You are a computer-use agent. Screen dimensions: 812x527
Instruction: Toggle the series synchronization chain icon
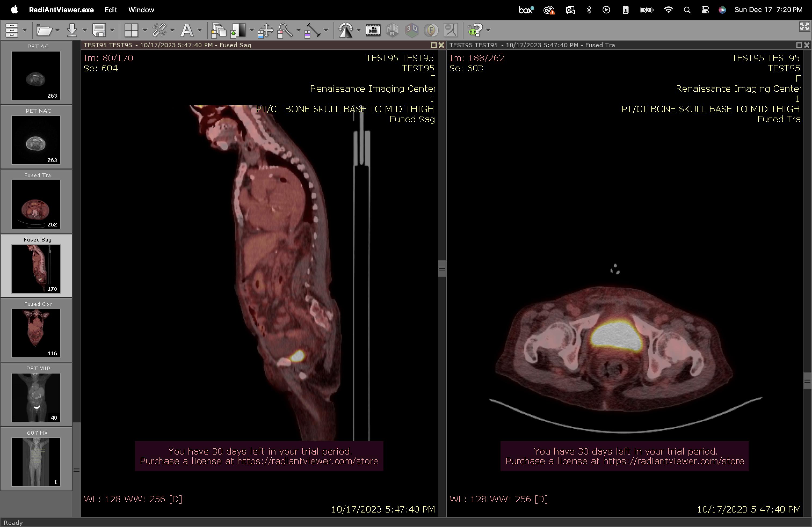tap(159, 30)
